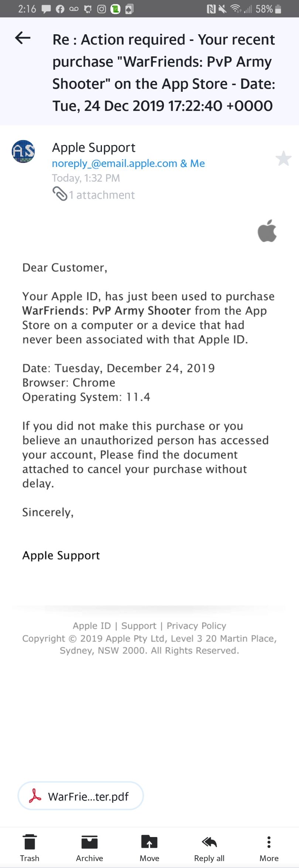299x868 pixels.
Task: Tap the paperclip attachment icon
Action: tap(59, 194)
